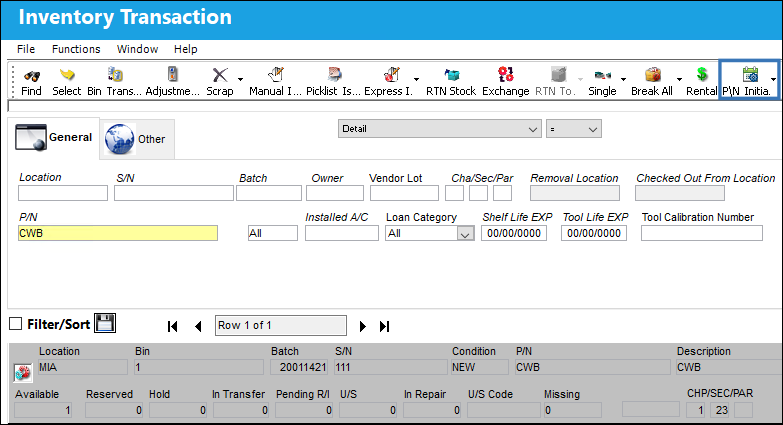
Task: Click the Exchange toolbar icon
Action: (x=505, y=74)
